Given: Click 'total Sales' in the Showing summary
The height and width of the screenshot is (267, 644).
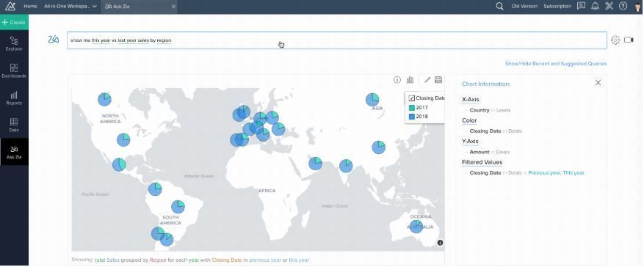Looking at the screenshot, I should pyautogui.click(x=107, y=260).
